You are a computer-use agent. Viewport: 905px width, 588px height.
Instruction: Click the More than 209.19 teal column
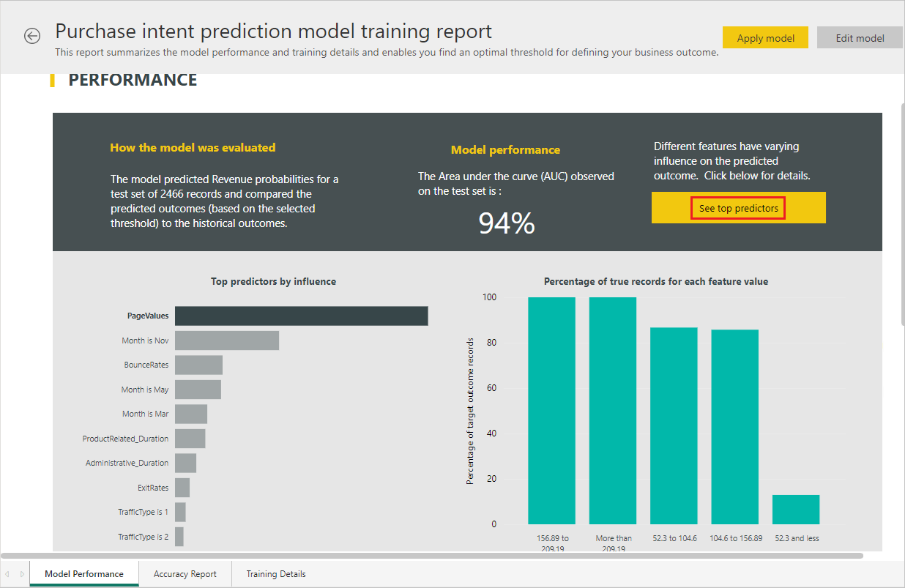613,410
